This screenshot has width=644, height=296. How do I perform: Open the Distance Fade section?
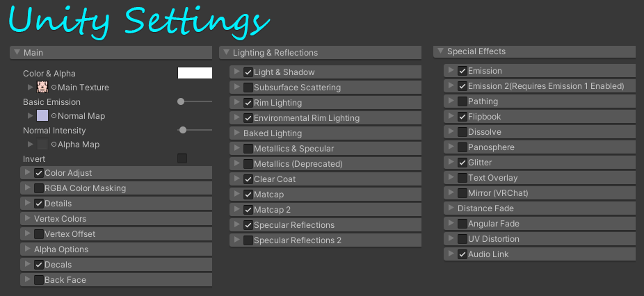[485, 208]
